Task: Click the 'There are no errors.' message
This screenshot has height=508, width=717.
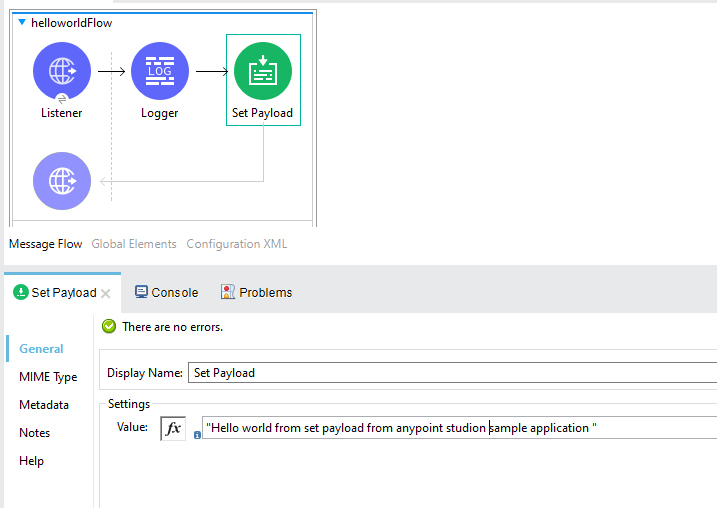Action: [x=172, y=327]
